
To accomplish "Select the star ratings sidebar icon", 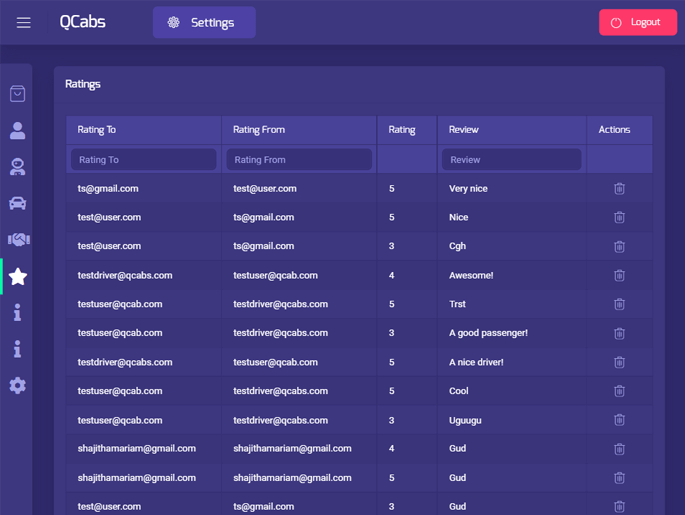I will tap(18, 277).
